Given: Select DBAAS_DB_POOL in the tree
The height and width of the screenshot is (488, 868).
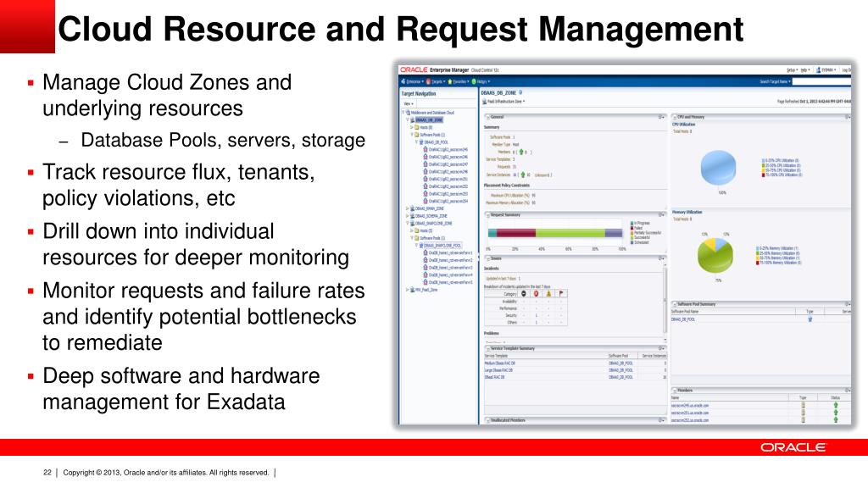Looking at the screenshot, I should pos(437,142).
